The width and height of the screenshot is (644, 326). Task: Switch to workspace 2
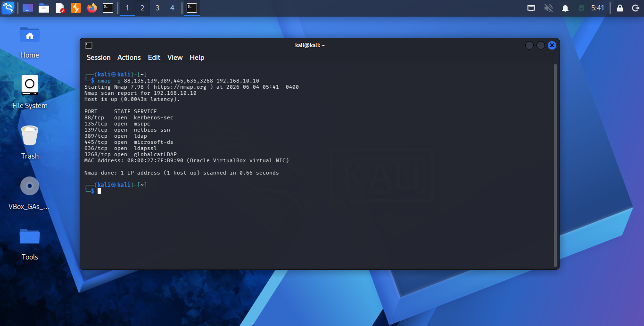(x=142, y=8)
